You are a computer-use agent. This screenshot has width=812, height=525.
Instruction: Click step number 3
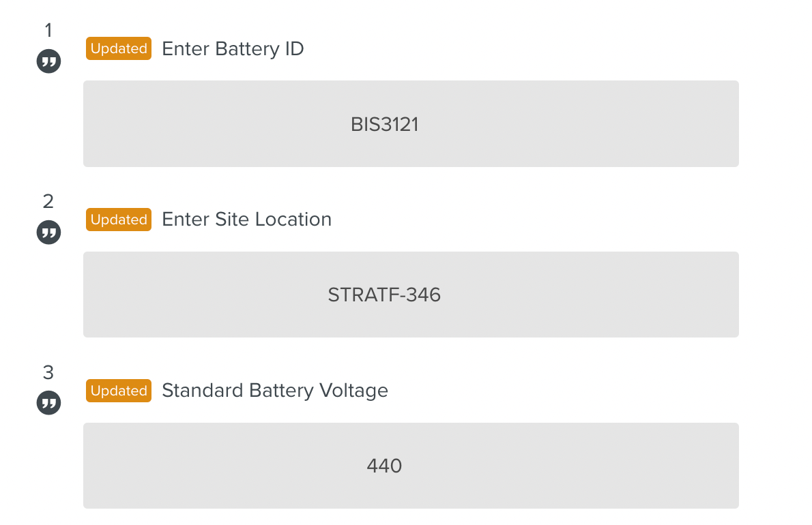click(x=48, y=372)
